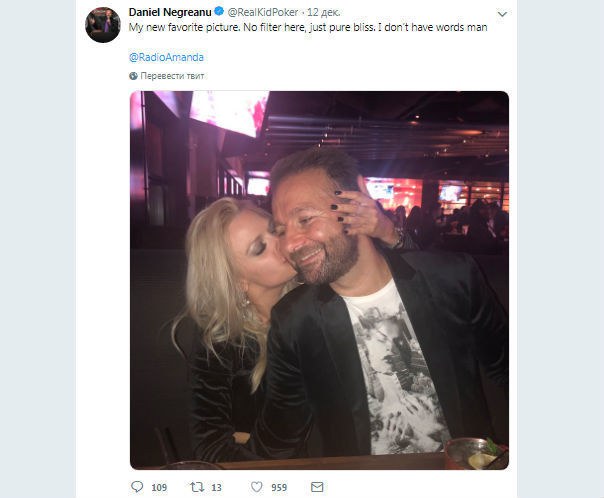Click the blue verified badge
Image resolution: width=604 pixels, height=498 pixels.
pos(219,13)
